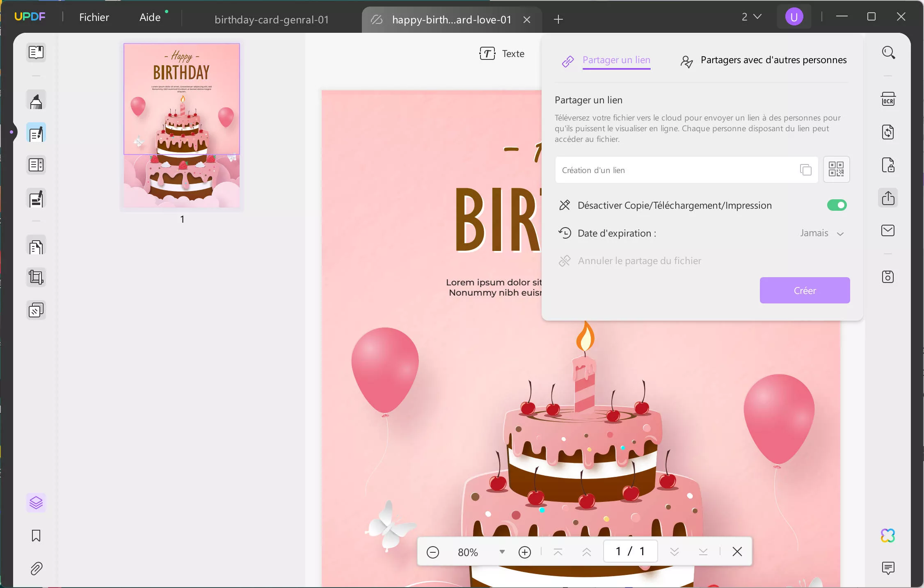Toggle Désactiver Copie/Téléchargement/Impression switch

point(837,205)
